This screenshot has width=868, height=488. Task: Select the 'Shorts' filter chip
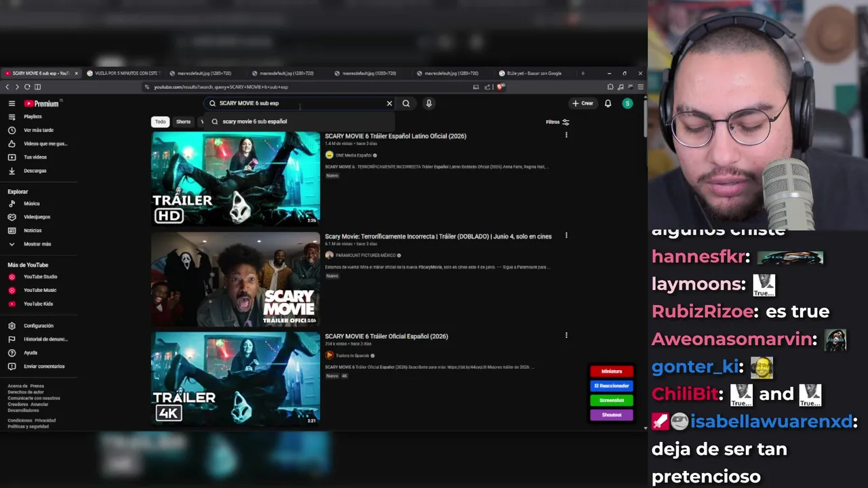pyautogui.click(x=183, y=122)
